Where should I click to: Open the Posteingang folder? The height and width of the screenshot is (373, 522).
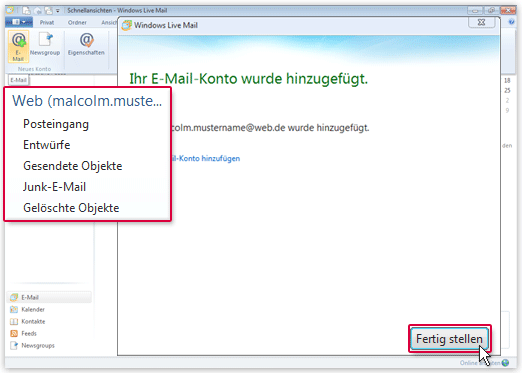(56, 124)
